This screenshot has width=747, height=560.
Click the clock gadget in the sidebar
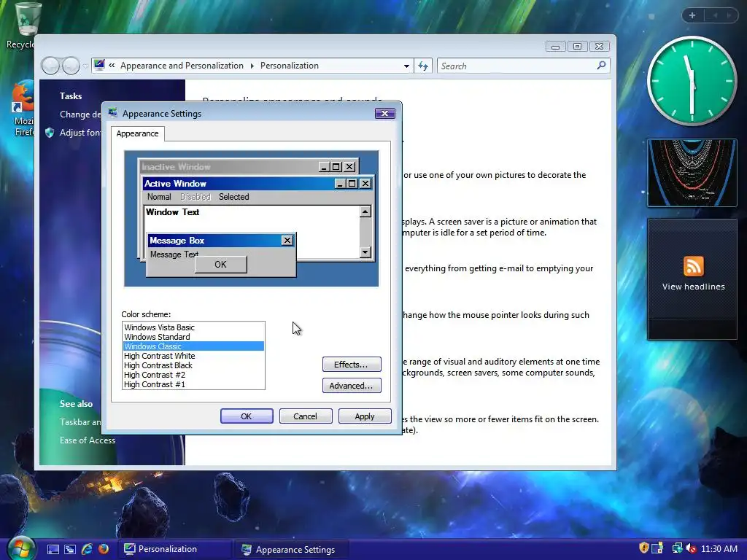click(692, 81)
